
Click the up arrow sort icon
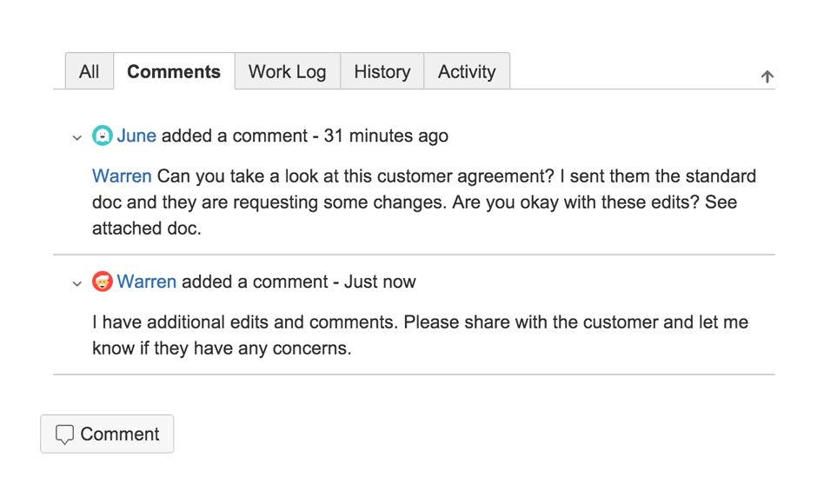point(767,76)
